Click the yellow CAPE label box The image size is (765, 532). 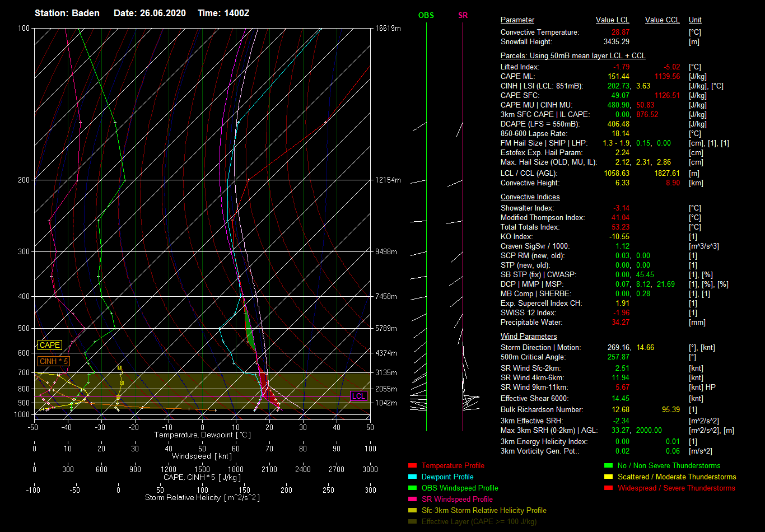tap(49, 346)
